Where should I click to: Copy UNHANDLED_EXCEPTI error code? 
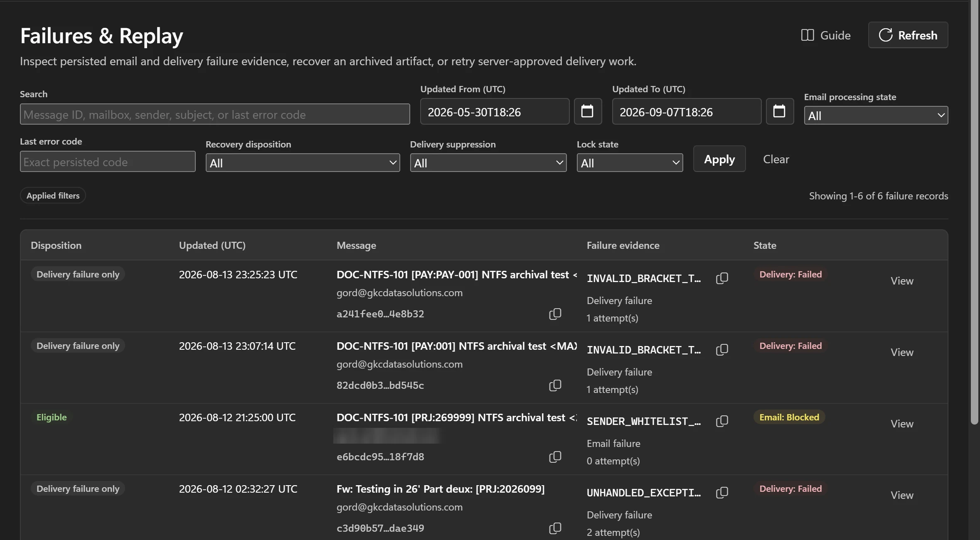pos(722,493)
